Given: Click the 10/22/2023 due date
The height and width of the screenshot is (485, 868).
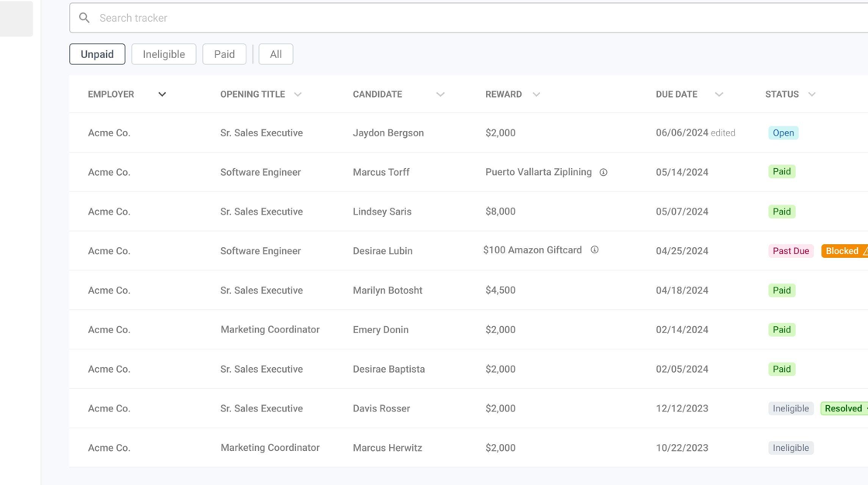Looking at the screenshot, I should click(x=682, y=448).
